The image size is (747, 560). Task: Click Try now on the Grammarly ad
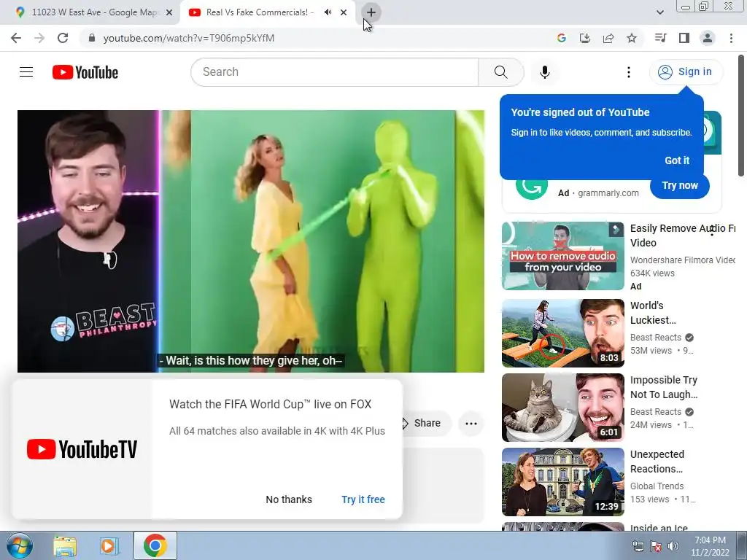click(680, 186)
